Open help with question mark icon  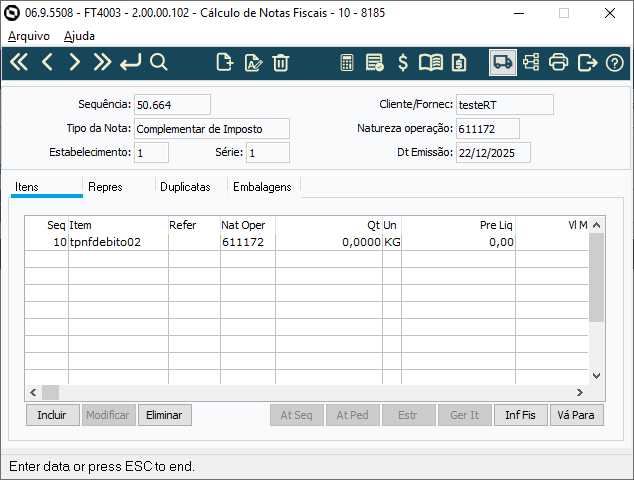(x=615, y=63)
